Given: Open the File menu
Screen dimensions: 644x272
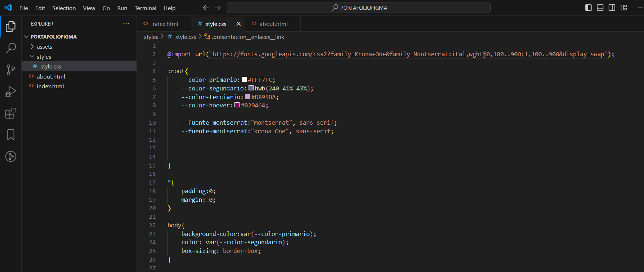Looking at the screenshot, I should tap(24, 8).
